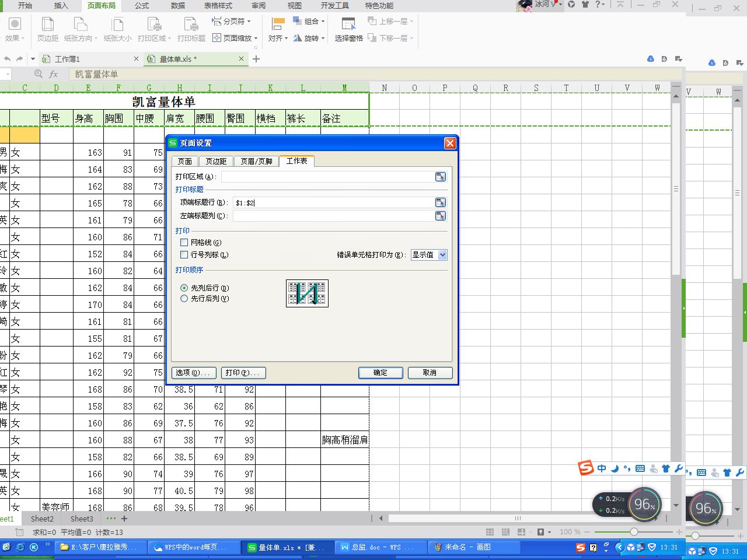Click the redo arrow icon
This screenshot has height=560, width=747.
coord(19,59)
